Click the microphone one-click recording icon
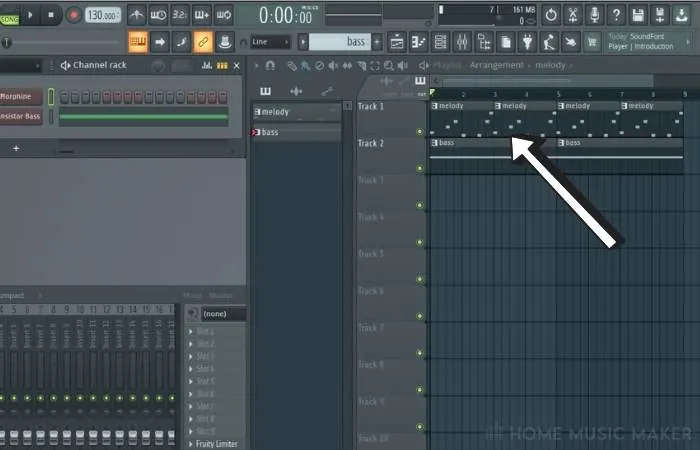 coord(595,15)
